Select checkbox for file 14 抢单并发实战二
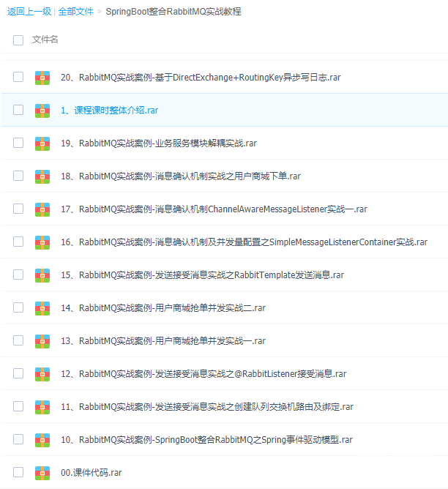This screenshot has height=489, width=448. (18, 307)
